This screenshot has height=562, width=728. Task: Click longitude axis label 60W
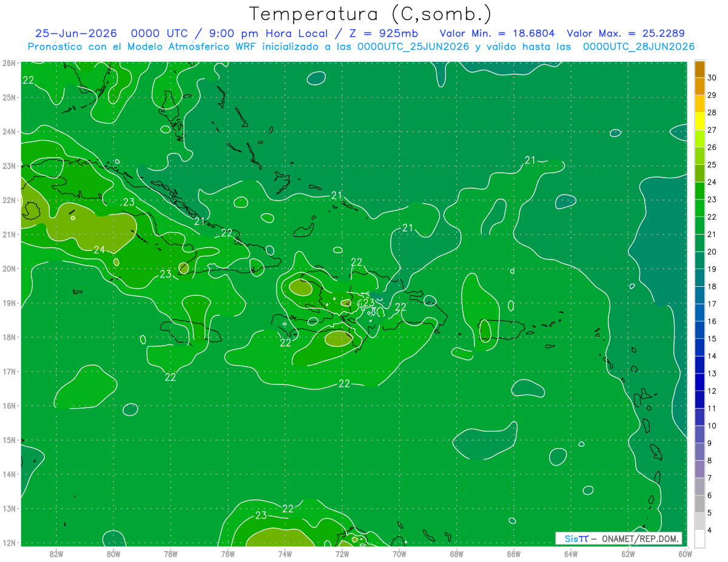tap(685, 554)
